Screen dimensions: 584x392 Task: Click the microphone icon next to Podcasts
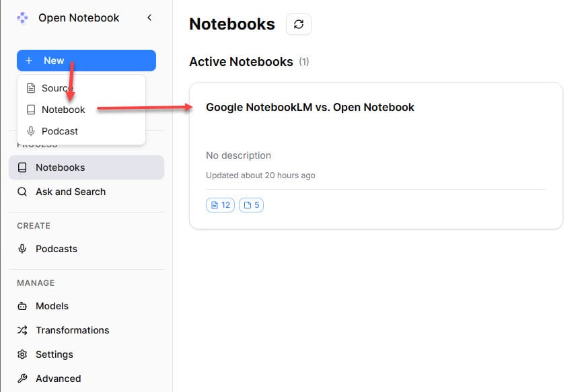click(x=22, y=249)
